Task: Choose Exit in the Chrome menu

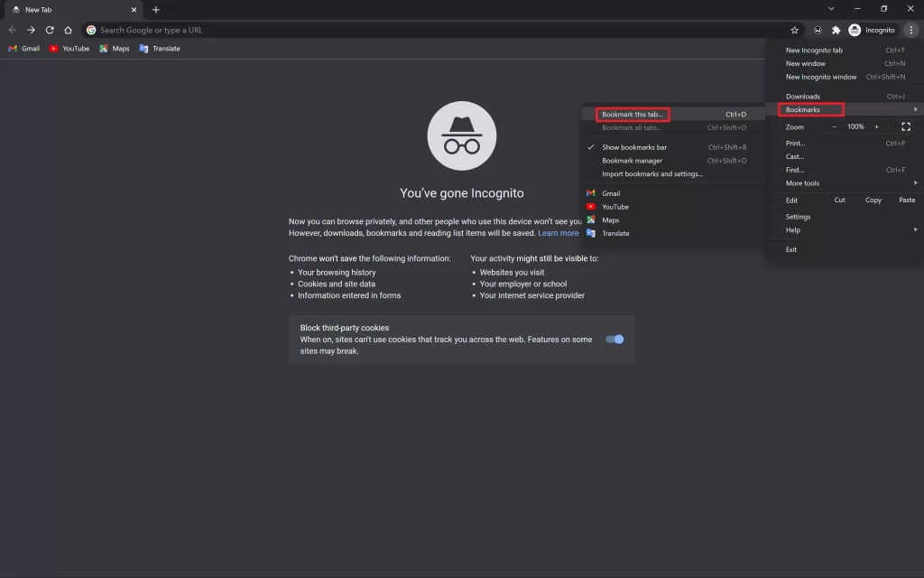Action: [x=845, y=249]
